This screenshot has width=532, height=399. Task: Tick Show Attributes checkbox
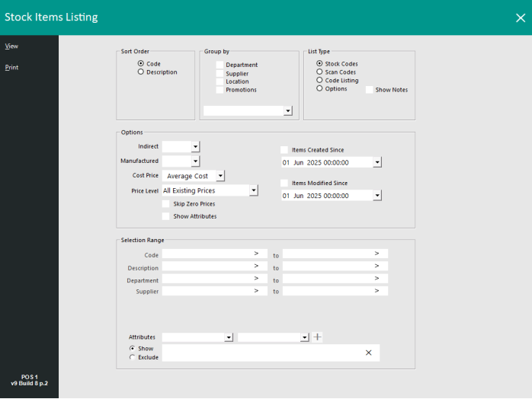pos(166,216)
